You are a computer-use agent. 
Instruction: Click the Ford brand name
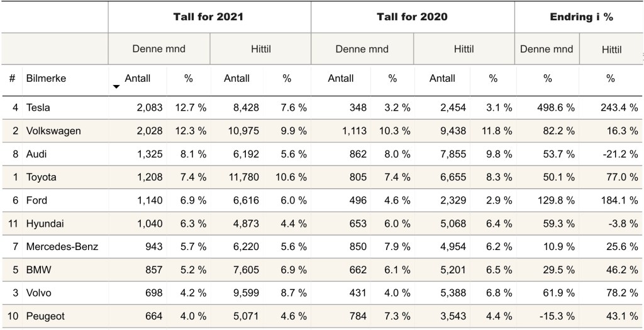pos(36,200)
